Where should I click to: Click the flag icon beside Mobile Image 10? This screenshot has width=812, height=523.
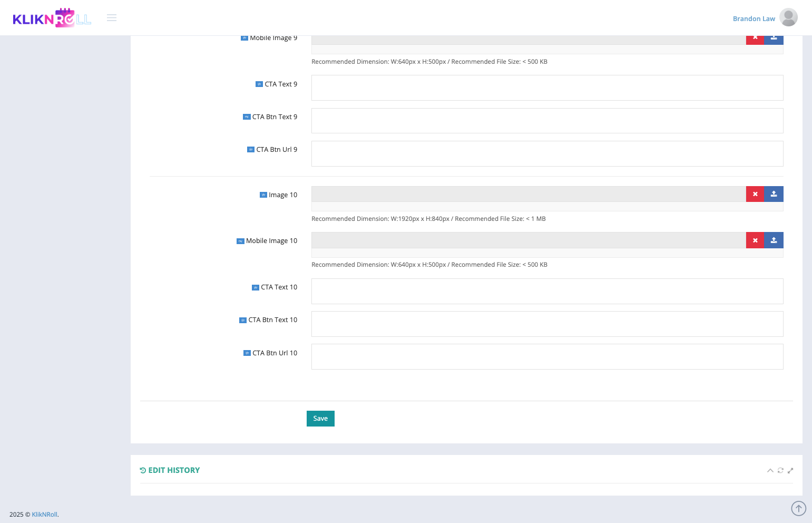pos(240,241)
